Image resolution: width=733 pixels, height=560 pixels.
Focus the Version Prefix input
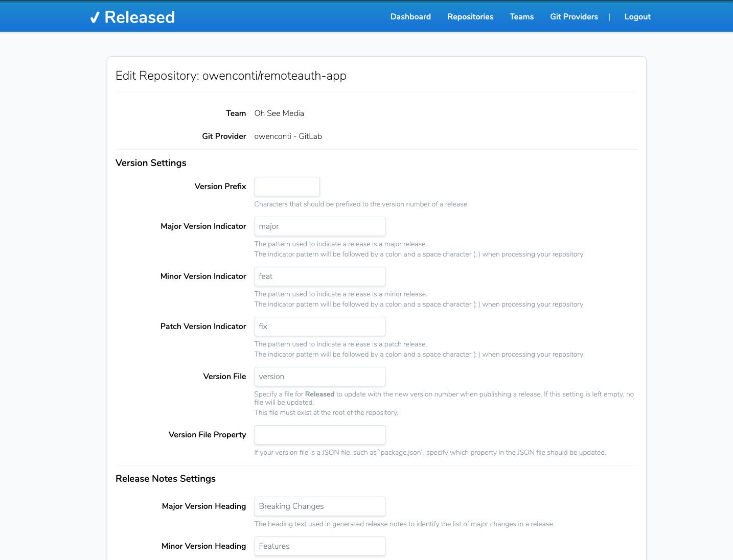click(x=287, y=186)
